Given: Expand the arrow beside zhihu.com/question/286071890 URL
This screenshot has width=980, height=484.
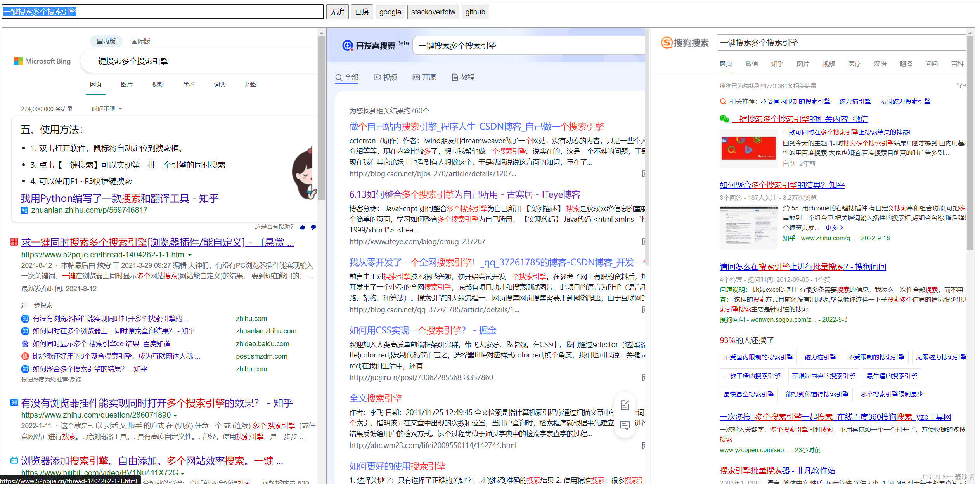Looking at the screenshot, I should [175, 416].
